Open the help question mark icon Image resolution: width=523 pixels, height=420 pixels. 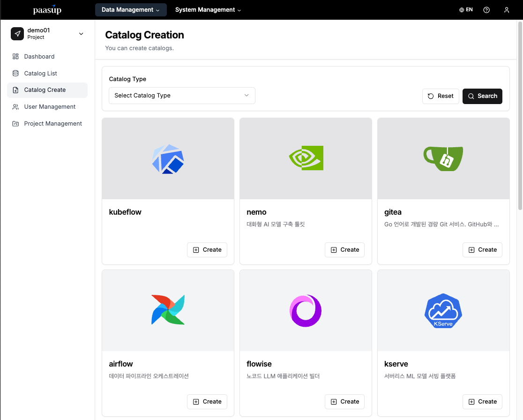click(486, 10)
